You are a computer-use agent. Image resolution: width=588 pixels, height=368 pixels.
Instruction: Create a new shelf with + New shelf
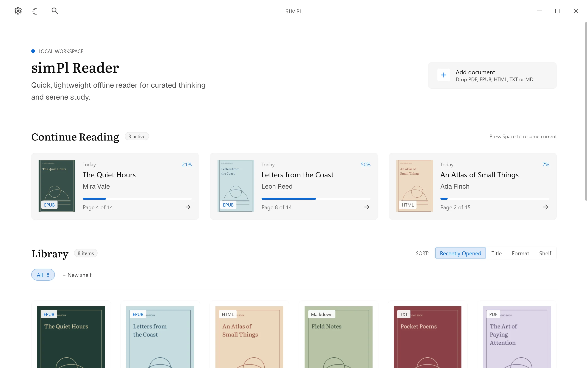pos(77,275)
